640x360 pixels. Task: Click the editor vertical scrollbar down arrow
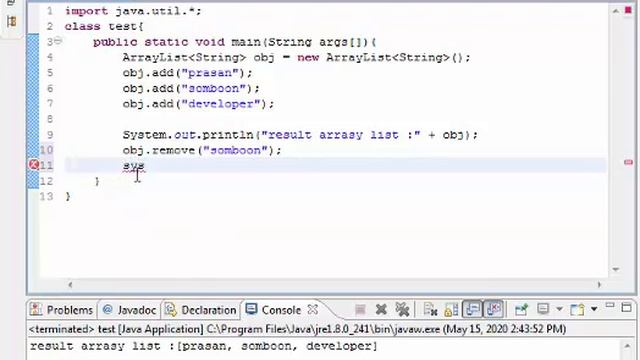[x=616, y=269]
